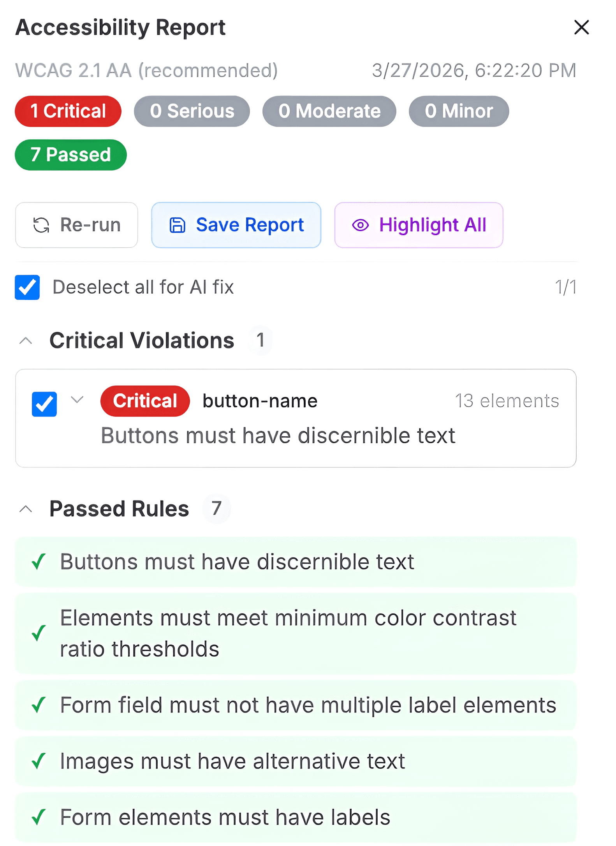Click the checkmark beside Images must have alternative text
Image resolution: width=616 pixels, height=846 pixels.
point(39,761)
